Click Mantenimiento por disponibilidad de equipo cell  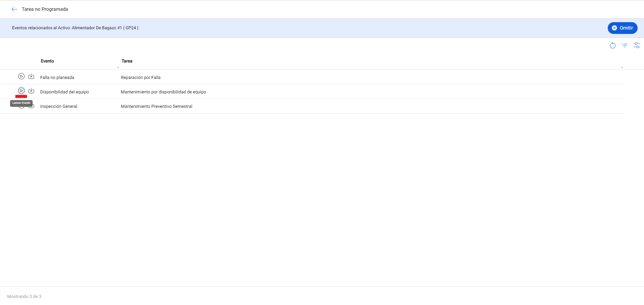point(163,92)
